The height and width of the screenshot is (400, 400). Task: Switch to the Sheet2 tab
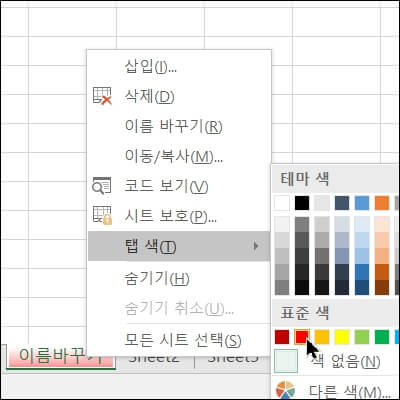click(154, 358)
